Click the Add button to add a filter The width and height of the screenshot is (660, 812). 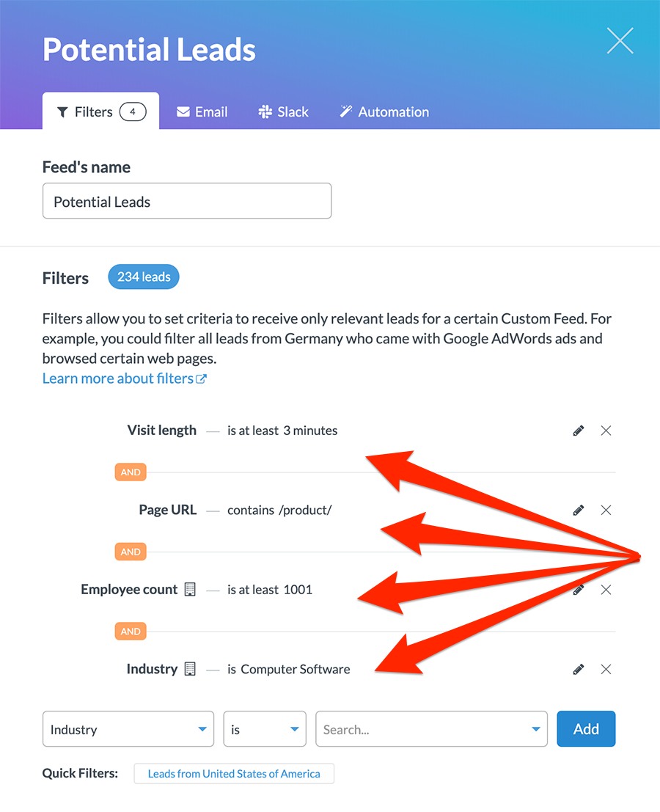585,728
